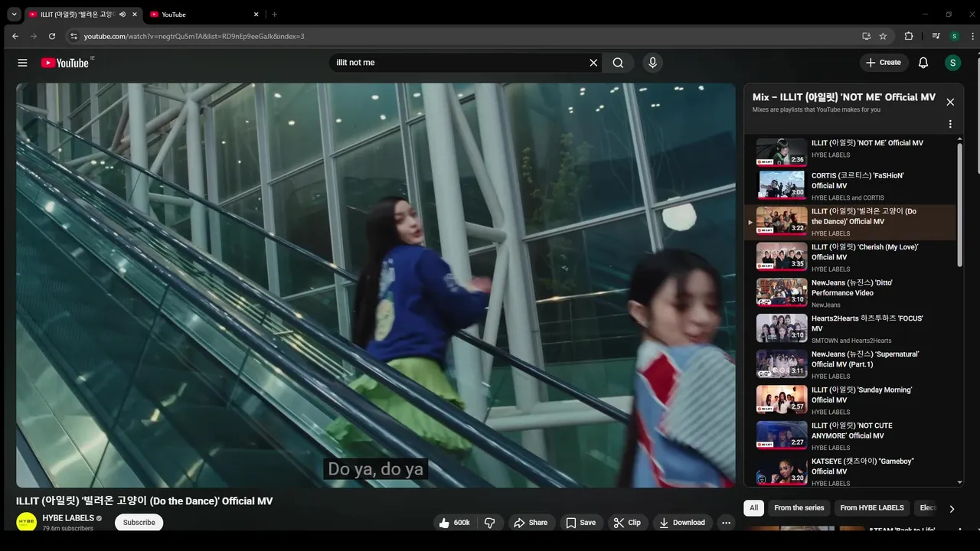Open the browser extensions puzzle icon
The width and height of the screenshot is (980, 551).
pyautogui.click(x=909, y=36)
